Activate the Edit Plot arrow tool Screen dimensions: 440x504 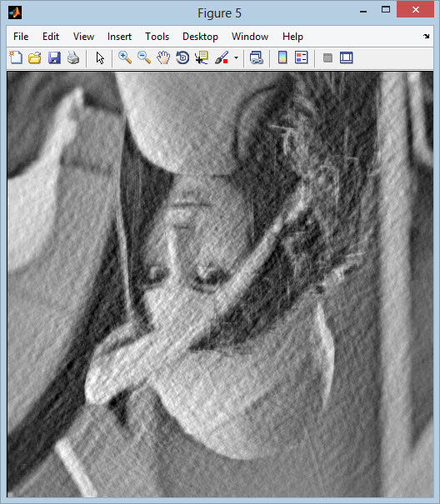[100, 58]
